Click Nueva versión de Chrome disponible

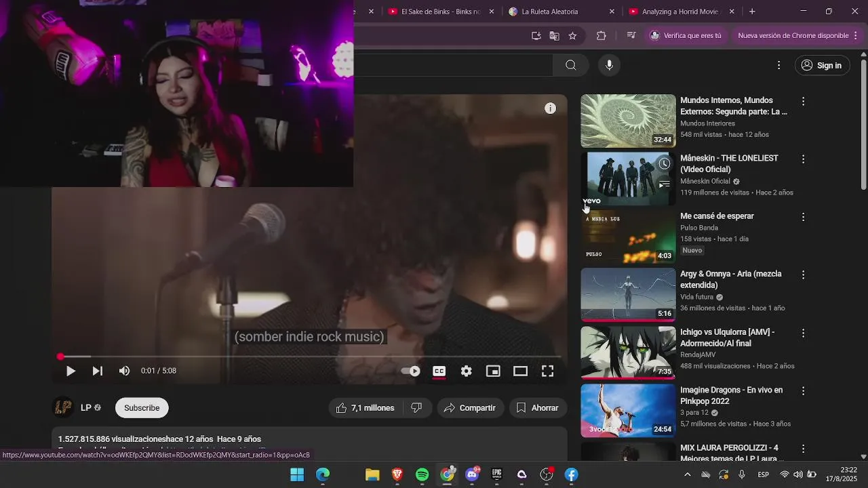tap(793, 36)
